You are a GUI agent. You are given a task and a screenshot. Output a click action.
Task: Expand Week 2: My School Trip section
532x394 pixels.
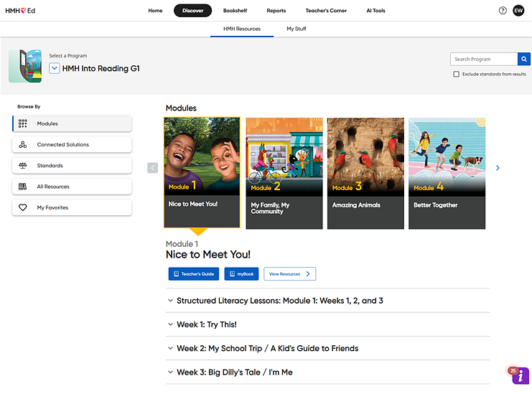328,348
